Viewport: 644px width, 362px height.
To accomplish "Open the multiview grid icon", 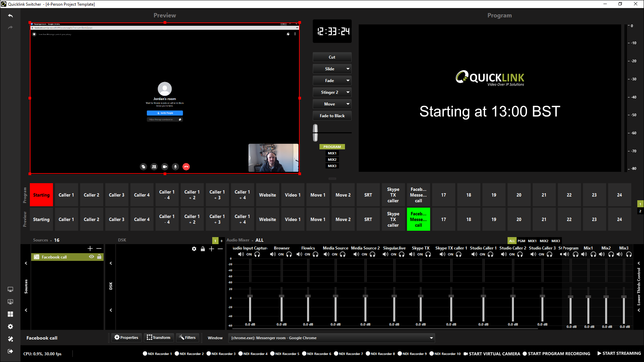I will (x=10, y=314).
